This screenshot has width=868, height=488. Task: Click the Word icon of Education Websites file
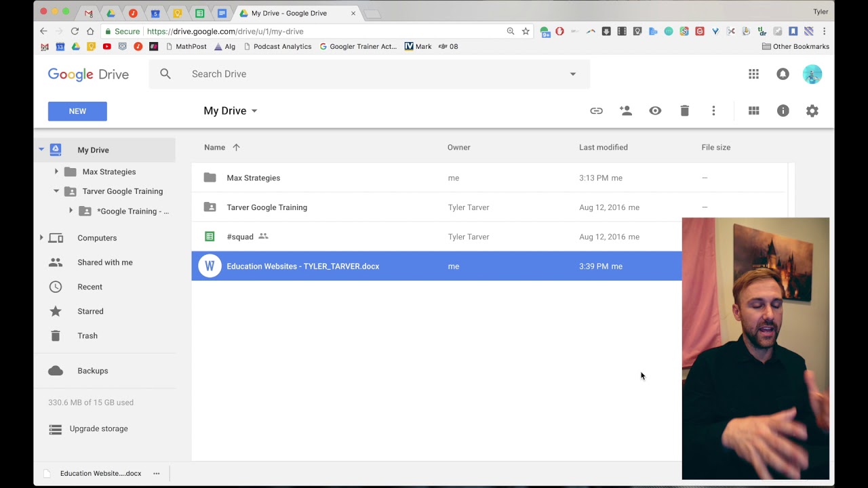(210, 266)
